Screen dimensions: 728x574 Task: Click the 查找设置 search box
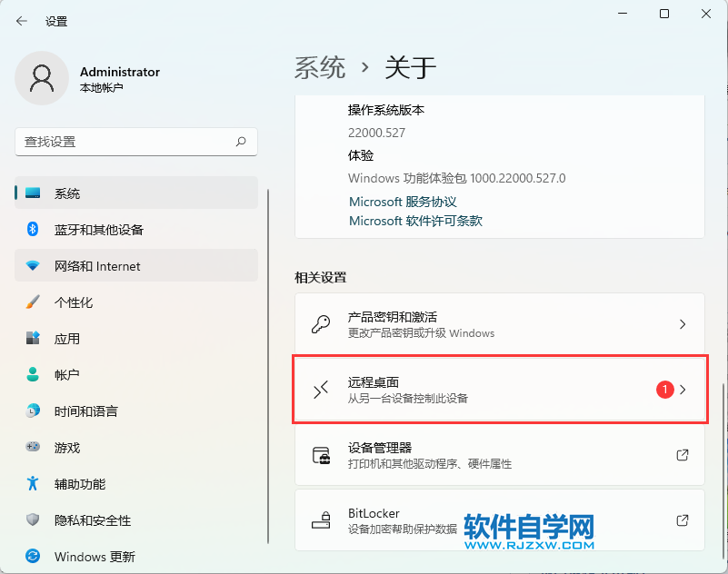[x=136, y=143]
